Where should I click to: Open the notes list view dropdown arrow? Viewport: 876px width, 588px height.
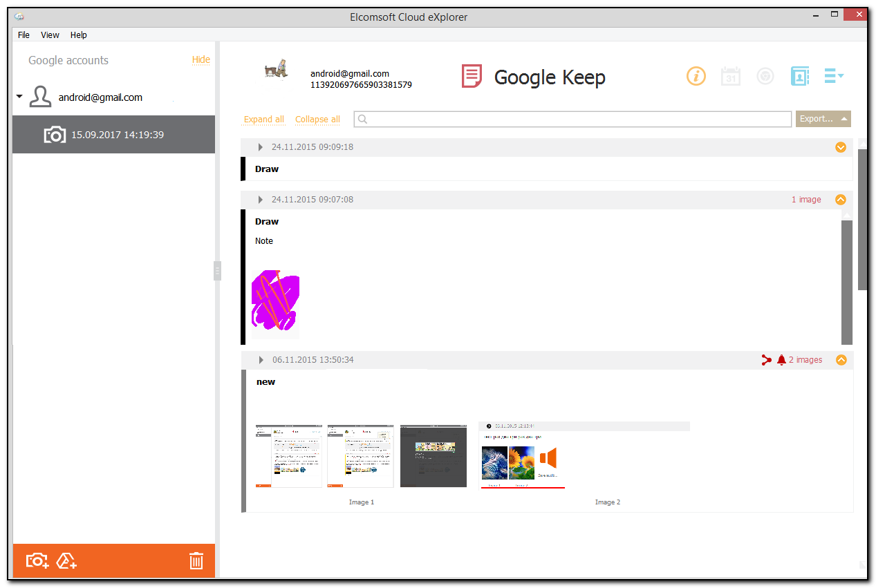[834, 76]
